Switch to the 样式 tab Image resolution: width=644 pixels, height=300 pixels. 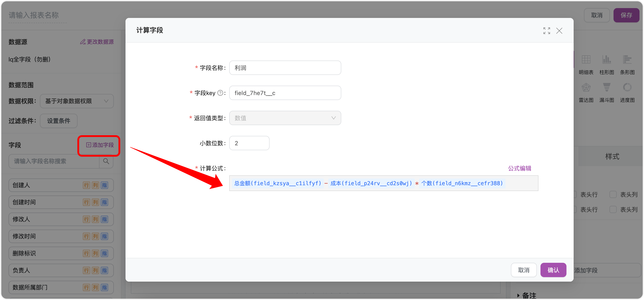pyautogui.click(x=612, y=157)
